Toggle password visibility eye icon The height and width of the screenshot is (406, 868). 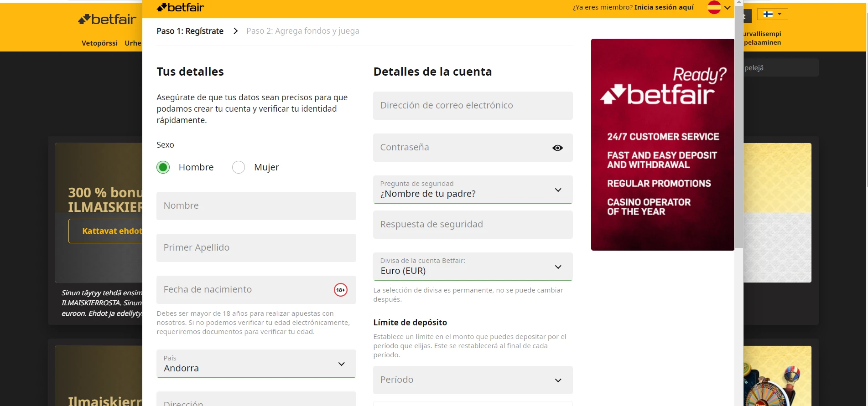coord(557,148)
